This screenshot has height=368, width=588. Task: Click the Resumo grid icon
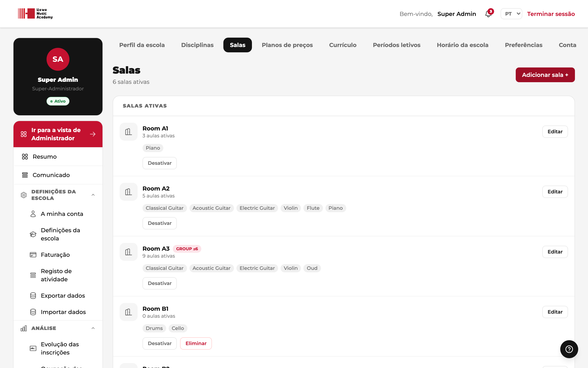pyautogui.click(x=25, y=156)
